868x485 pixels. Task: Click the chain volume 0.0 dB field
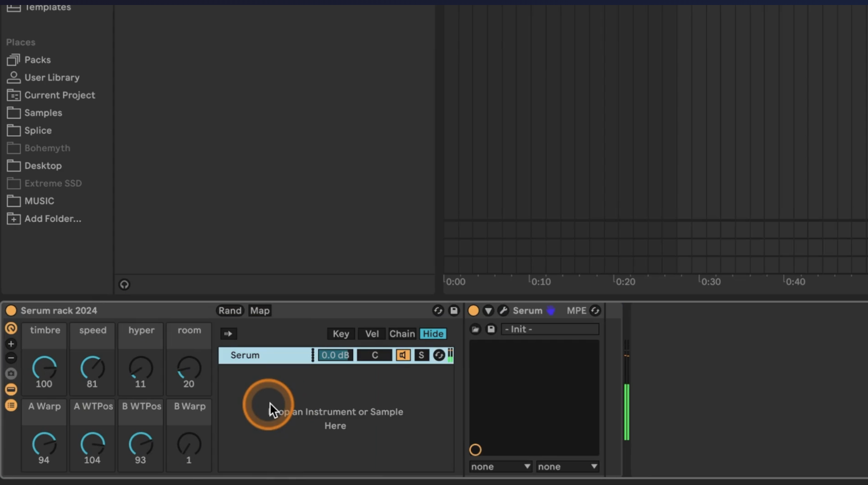[335, 355]
